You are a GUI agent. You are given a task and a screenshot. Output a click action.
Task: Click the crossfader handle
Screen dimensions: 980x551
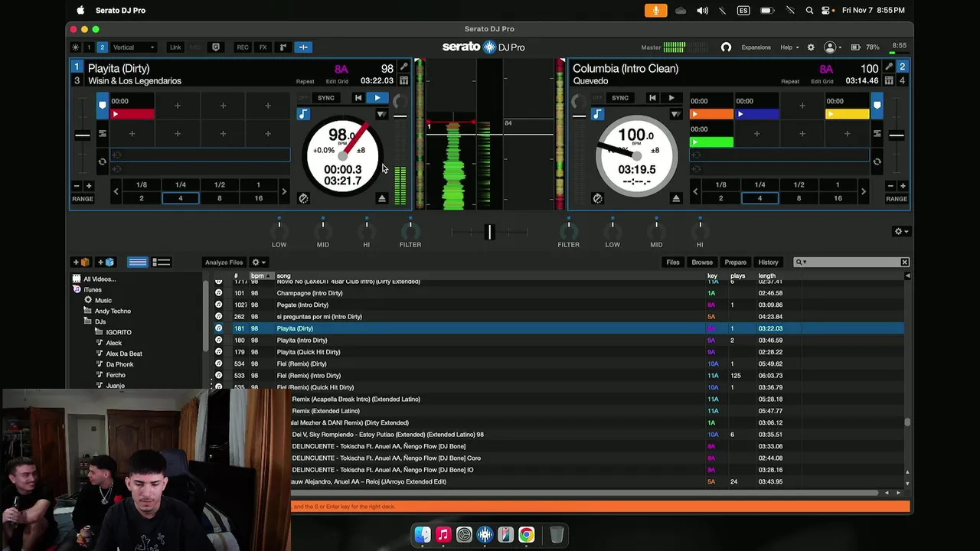point(489,231)
